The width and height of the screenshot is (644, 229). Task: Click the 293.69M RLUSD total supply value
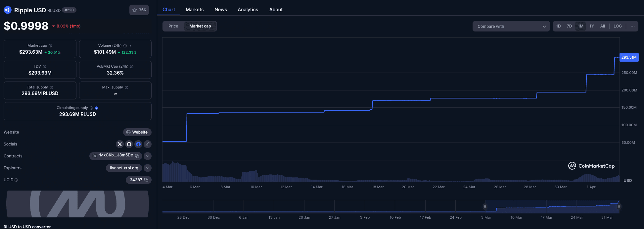40,93
